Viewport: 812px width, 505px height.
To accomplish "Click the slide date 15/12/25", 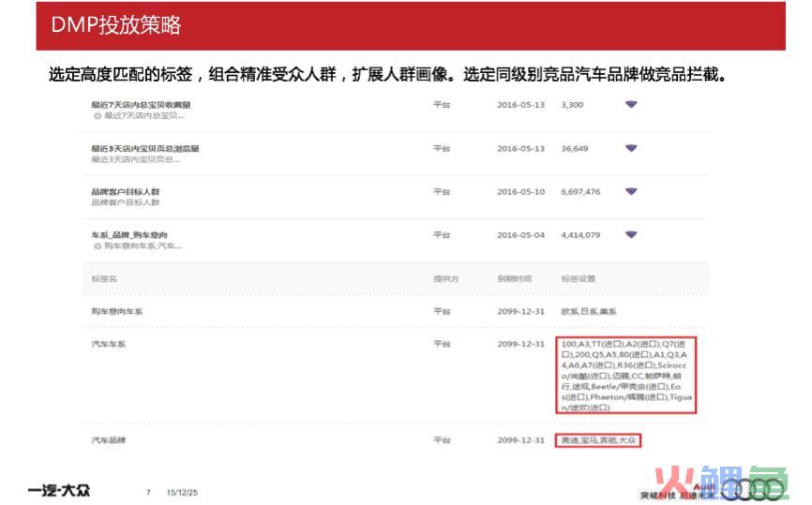I will (x=182, y=493).
